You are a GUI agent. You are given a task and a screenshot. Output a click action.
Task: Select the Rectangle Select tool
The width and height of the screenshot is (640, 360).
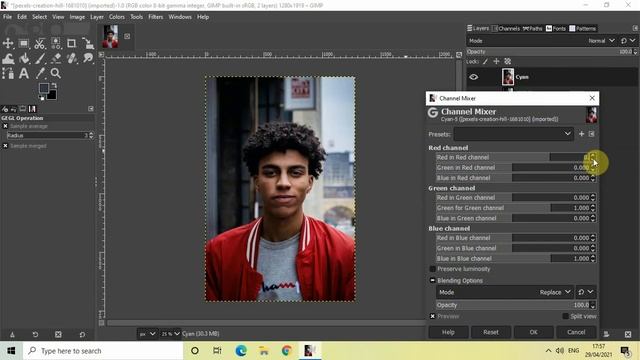pos(24,43)
